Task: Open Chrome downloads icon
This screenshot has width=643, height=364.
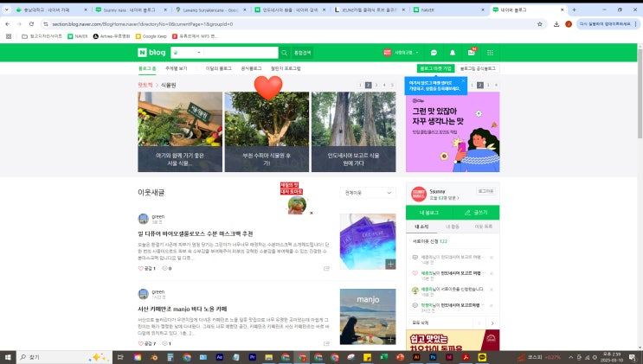Action: [556, 24]
